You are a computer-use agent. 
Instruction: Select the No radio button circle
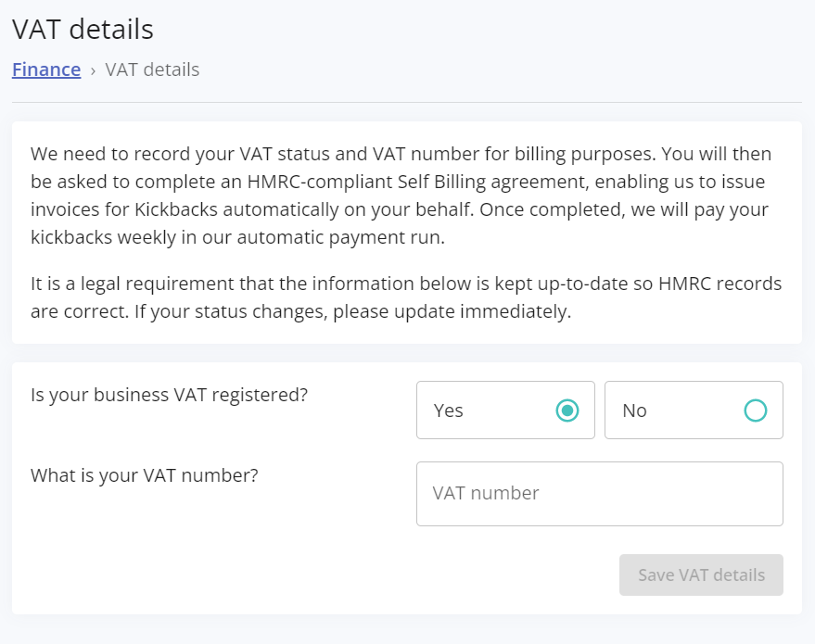point(756,410)
